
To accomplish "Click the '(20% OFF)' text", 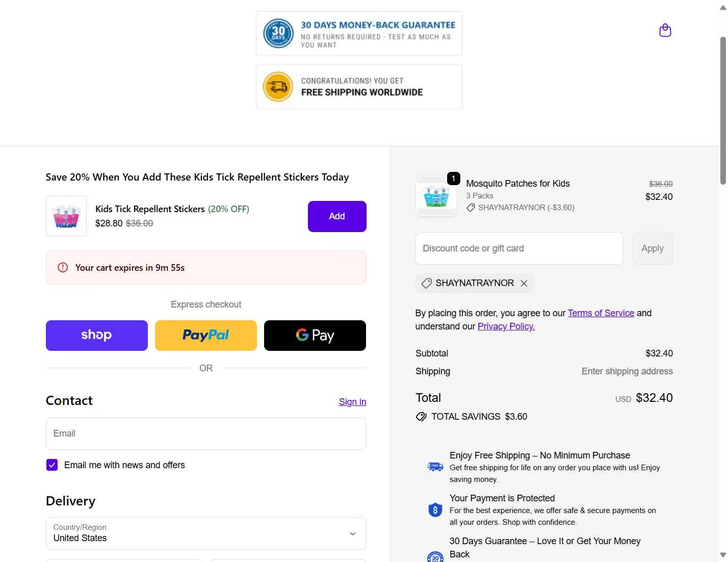I will tap(228, 209).
